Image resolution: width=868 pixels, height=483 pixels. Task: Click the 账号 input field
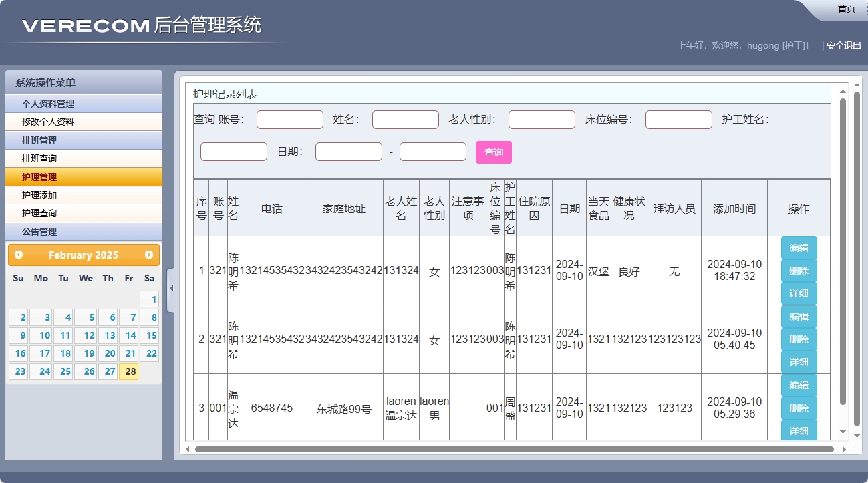(289, 119)
